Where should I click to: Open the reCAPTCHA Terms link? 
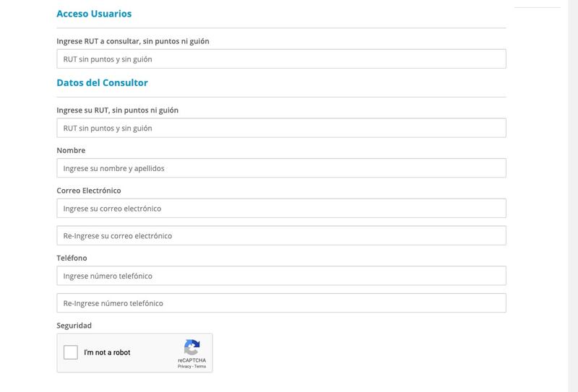click(x=200, y=366)
